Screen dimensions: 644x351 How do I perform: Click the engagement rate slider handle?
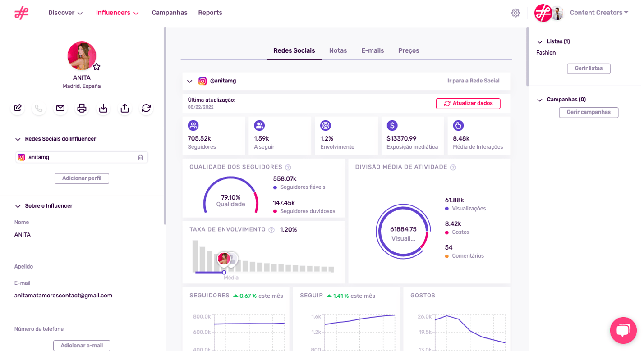(224, 272)
